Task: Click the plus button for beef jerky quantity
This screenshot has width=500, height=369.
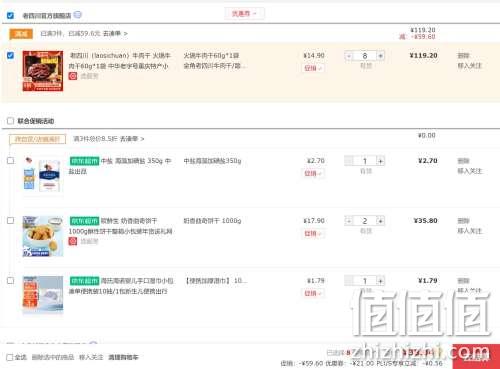Action: tap(380, 56)
